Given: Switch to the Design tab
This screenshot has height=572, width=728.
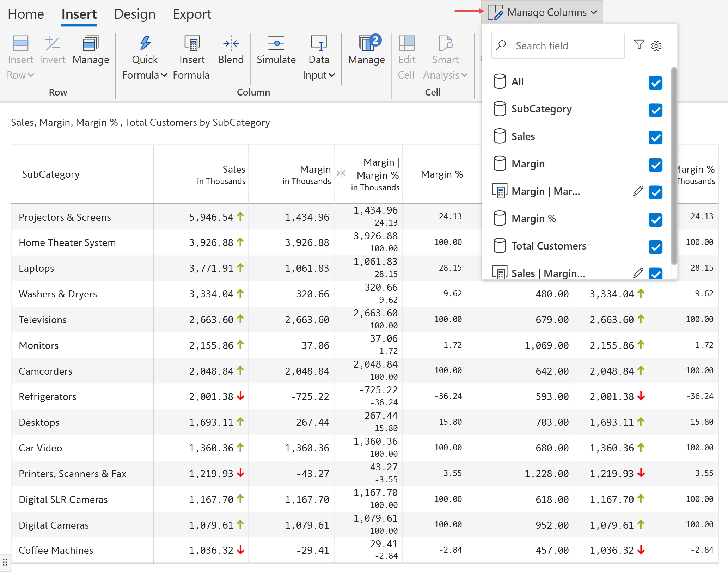Looking at the screenshot, I should [135, 14].
